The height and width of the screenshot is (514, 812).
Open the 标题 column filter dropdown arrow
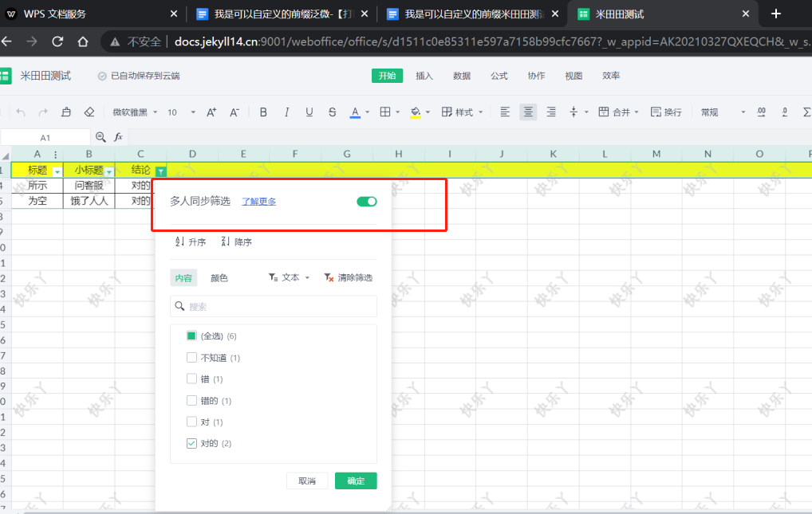tap(57, 171)
